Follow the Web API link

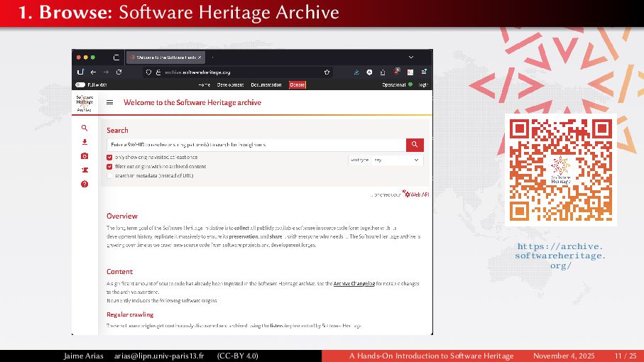point(416,194)
